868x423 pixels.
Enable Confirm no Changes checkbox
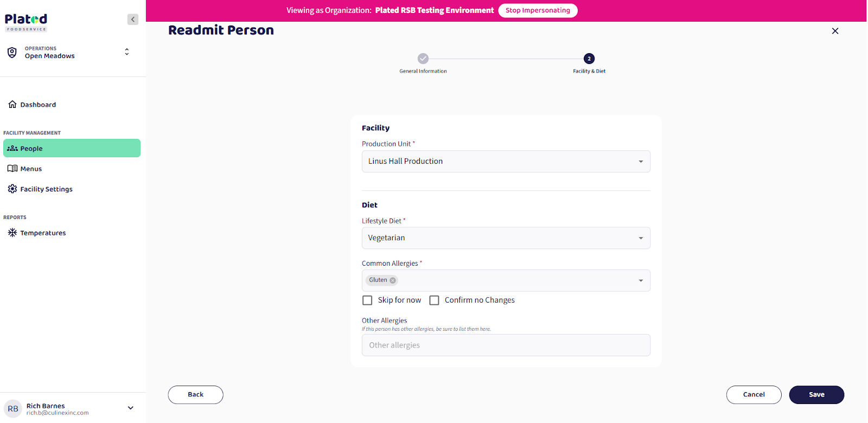[x=434, y=300]
